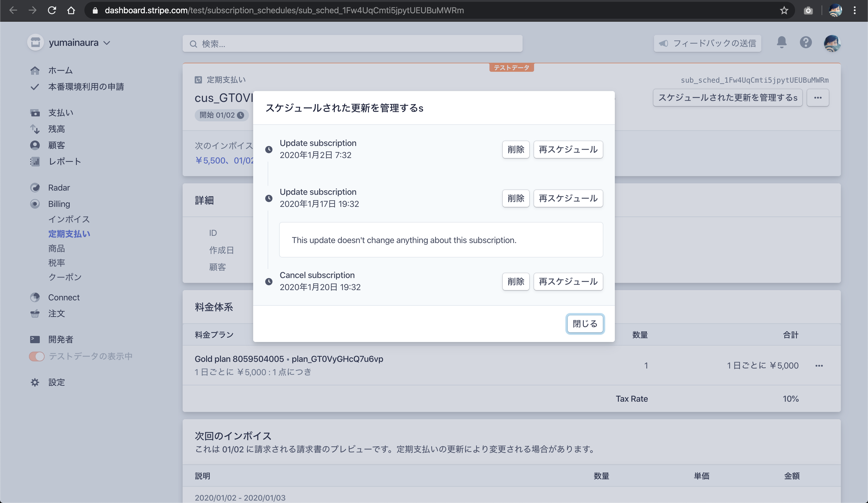Image resolution: width=868 pixels, height=503 pixels.
Task: Expand the yumainaura account dropdown
Action: 79,43
